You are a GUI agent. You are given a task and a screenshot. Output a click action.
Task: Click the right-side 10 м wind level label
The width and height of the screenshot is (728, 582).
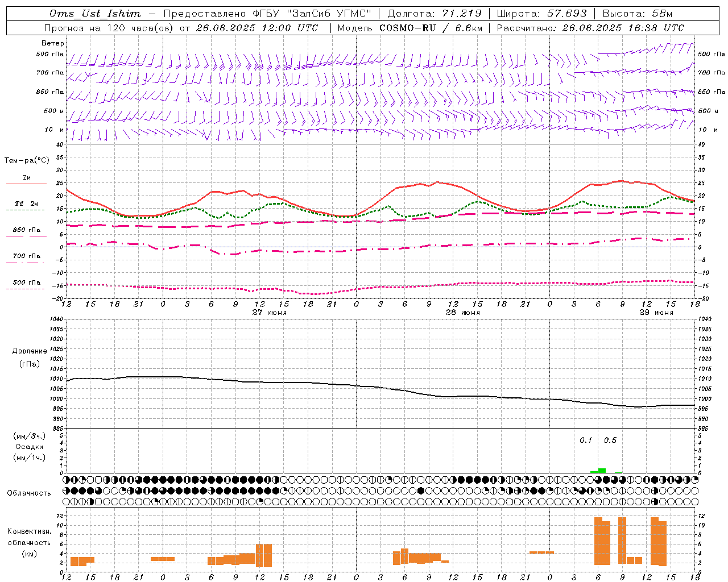pyautogui.click(x=708, y=130)
